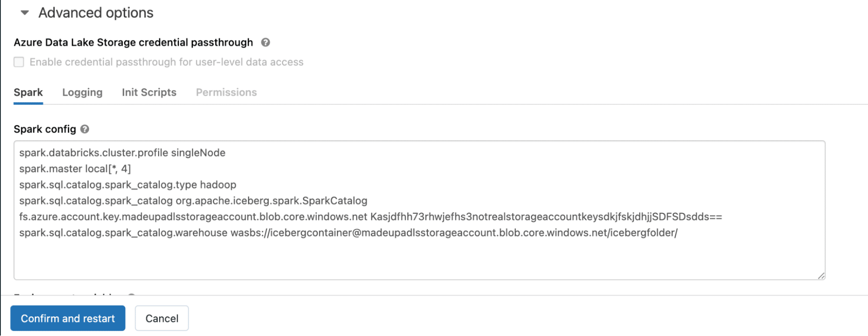Click the spark_catalog.type hadoop line
This screenshot has width=868, height=336.
coord(128,185)
